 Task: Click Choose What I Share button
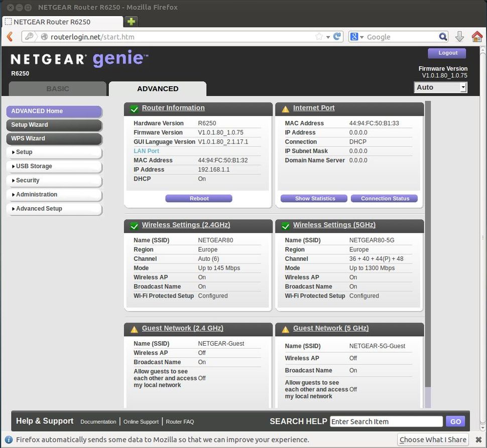(x=433, y=439)
